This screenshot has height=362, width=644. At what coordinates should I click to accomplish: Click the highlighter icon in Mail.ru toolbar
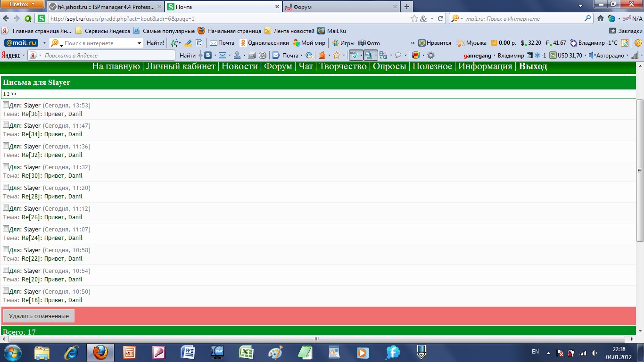point(188,43)
